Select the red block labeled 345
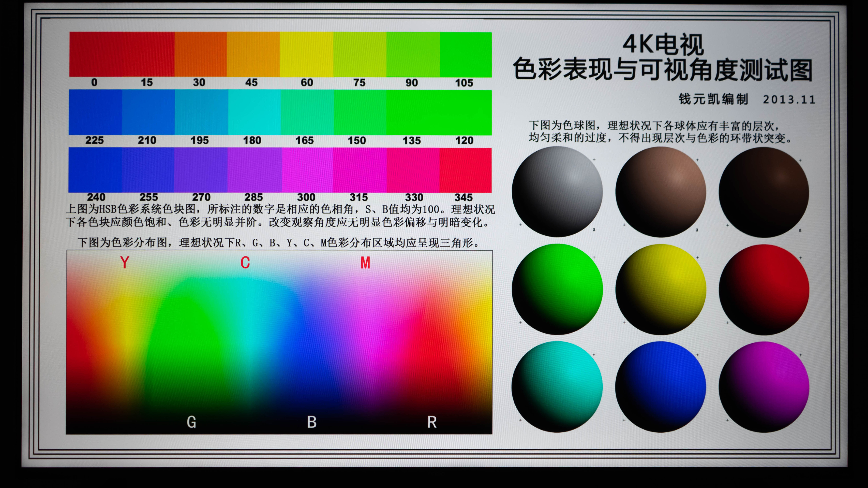 tap(466, 170)
